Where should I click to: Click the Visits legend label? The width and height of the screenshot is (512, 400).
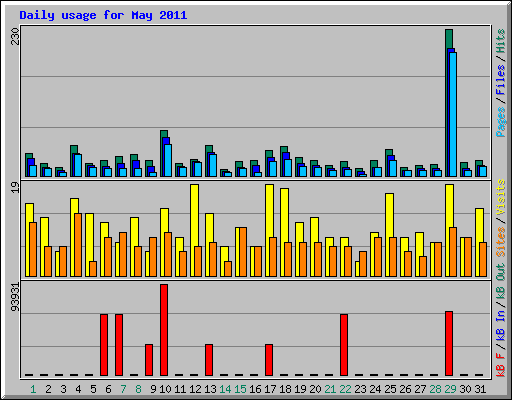(x=500, y=197)
